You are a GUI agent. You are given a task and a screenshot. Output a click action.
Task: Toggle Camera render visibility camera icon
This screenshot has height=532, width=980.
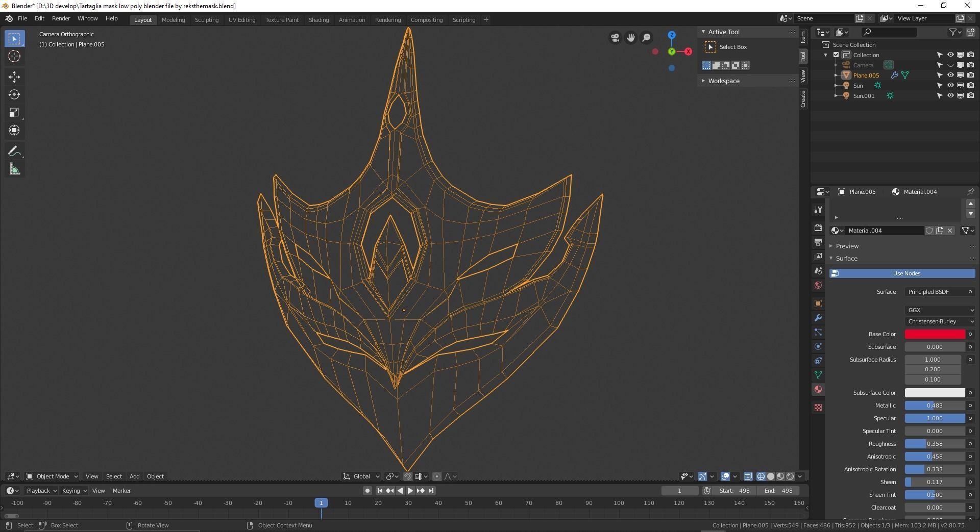tap(970, 65)
